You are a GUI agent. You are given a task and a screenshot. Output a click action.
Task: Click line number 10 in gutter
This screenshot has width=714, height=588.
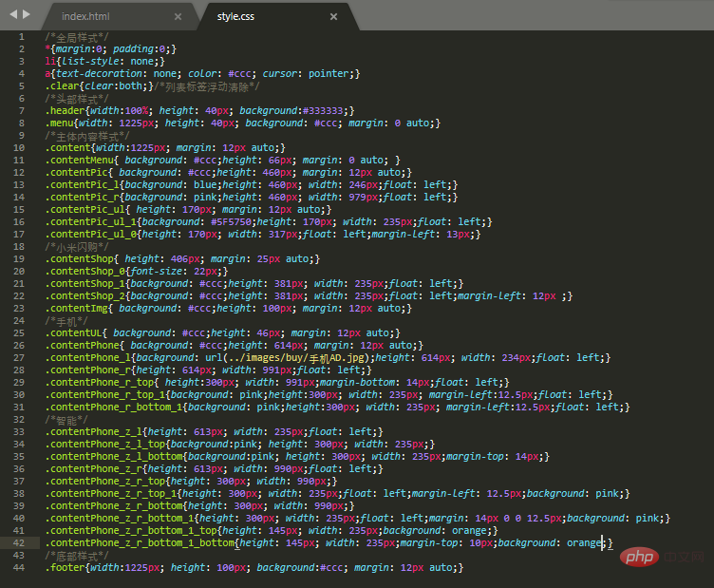tap(19, 147)
